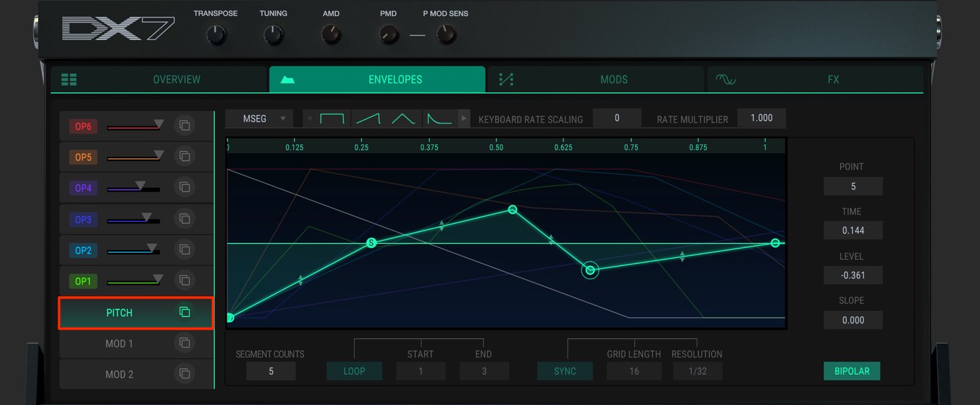This screenshot has height=405, width=980.
Task: Select the ramp-up sawtooth shape preset
Action: tap(368, 119)
